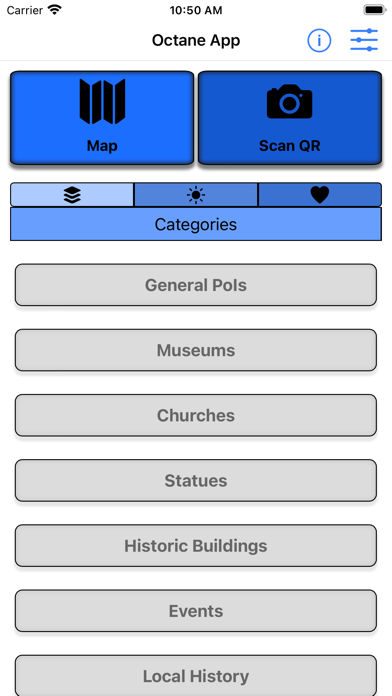Click the Categories header bar
The width and height of the screenshot is (392, 696).
[196, 224]
